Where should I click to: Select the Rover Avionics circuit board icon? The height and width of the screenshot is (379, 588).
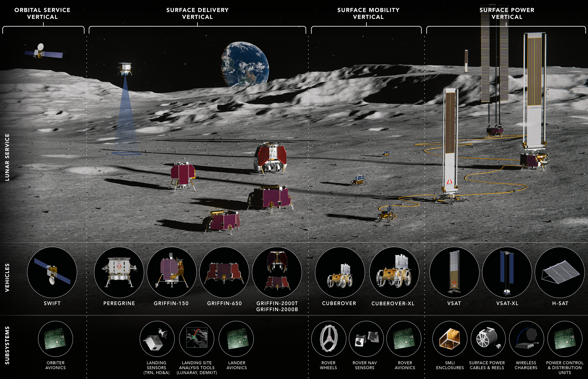tap(404, 339)
